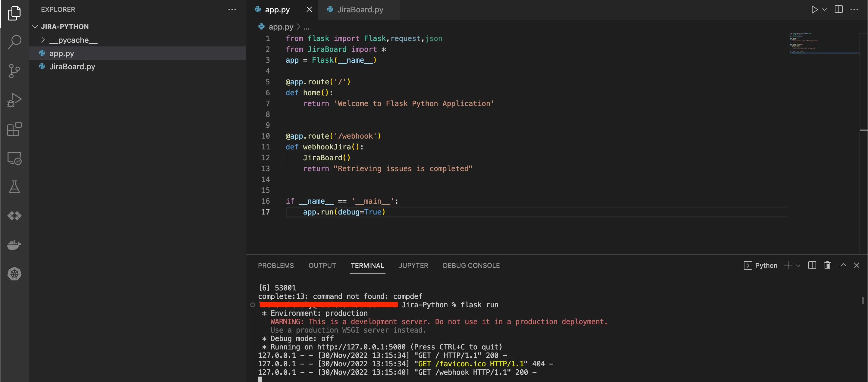Viewport: 868px width, 382px height.
Task: Click 'from flask import' on line 1
Action: [322, 38]
